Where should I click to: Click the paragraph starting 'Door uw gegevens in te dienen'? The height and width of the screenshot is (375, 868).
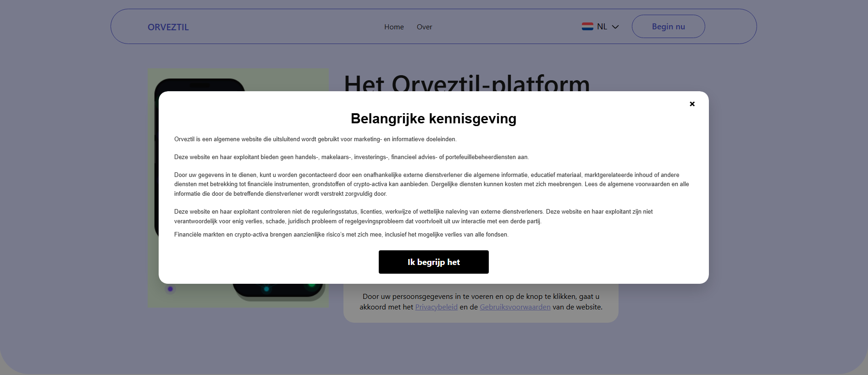(431, 184)
